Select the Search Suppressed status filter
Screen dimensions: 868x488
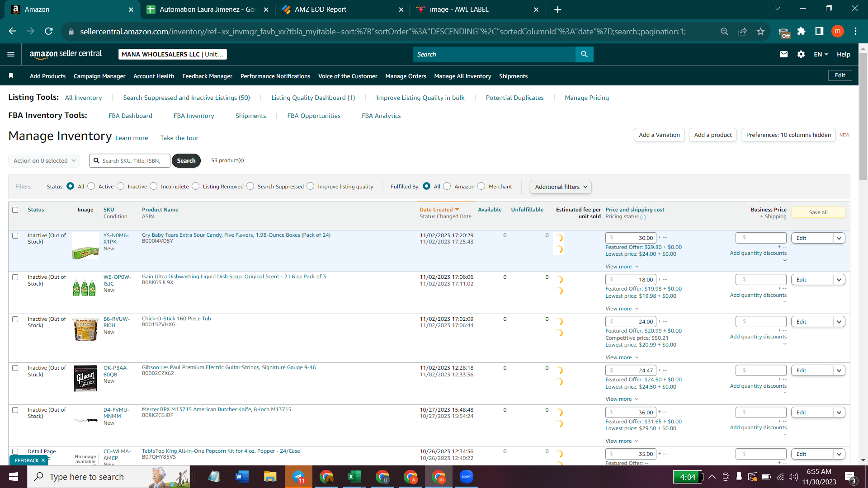tap(250, 186)
